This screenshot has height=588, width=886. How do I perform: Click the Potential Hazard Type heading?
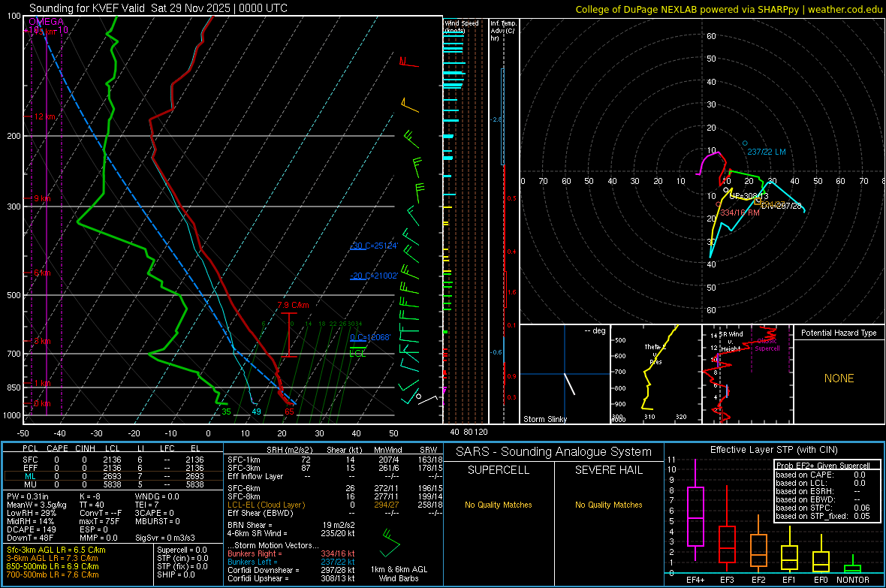839,333
